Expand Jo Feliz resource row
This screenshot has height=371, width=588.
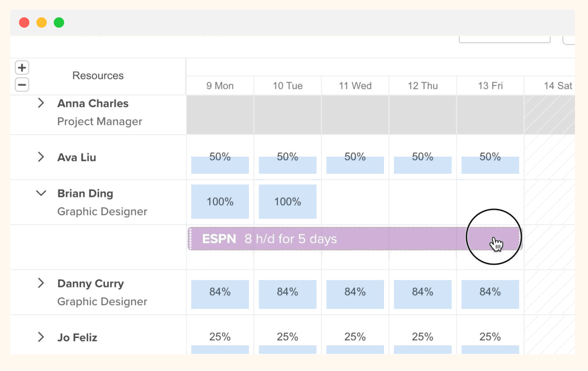41,337
